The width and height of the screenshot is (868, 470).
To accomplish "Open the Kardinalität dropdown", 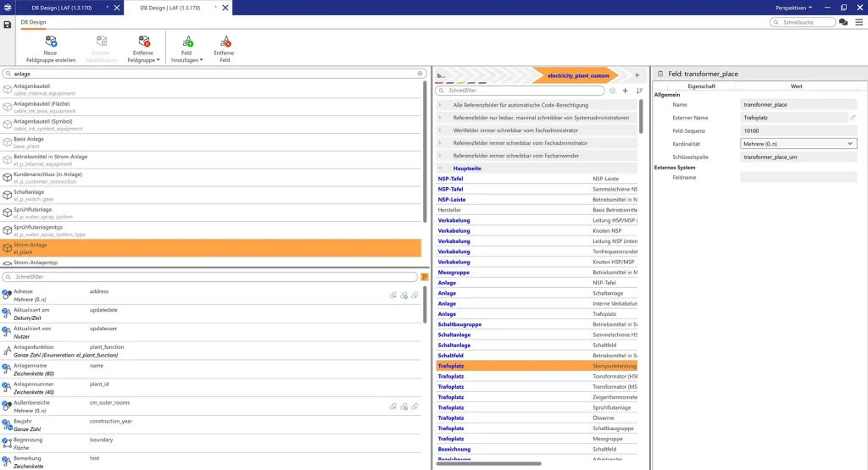I will point(798,144).
